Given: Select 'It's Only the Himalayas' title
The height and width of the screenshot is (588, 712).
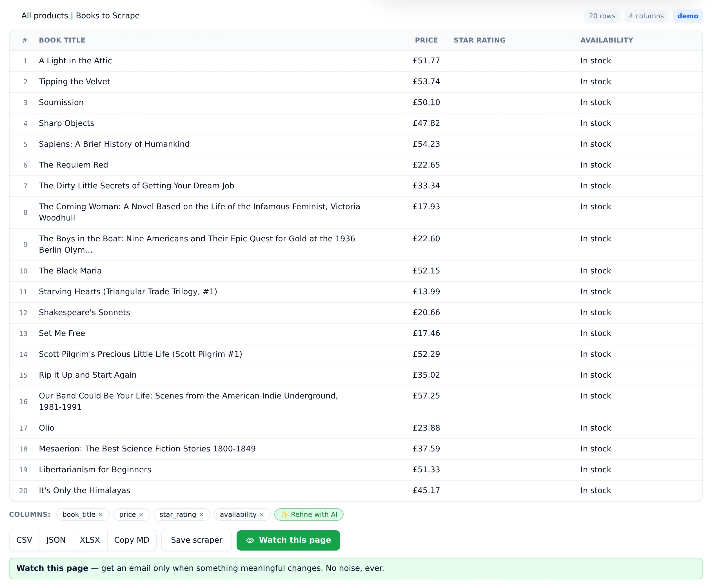Looking at the screenshot, I should tap(84, 491).
